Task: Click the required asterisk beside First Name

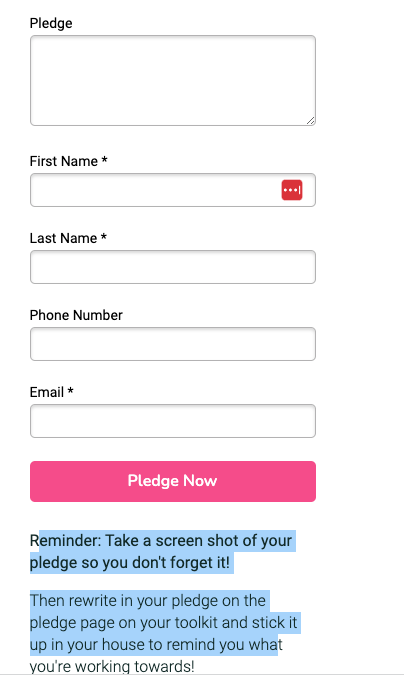Action: coord(105,160)
